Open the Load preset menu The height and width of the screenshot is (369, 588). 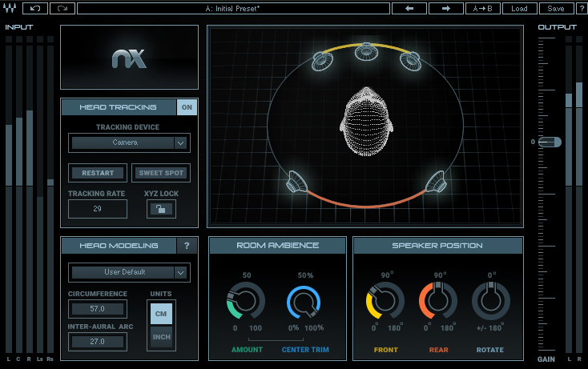519,8
